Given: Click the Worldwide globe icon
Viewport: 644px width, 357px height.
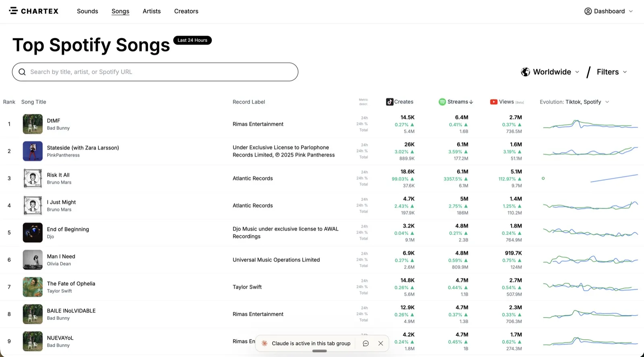Looking at the screenshot, I should pyautogui.click(x=525, y=72).
